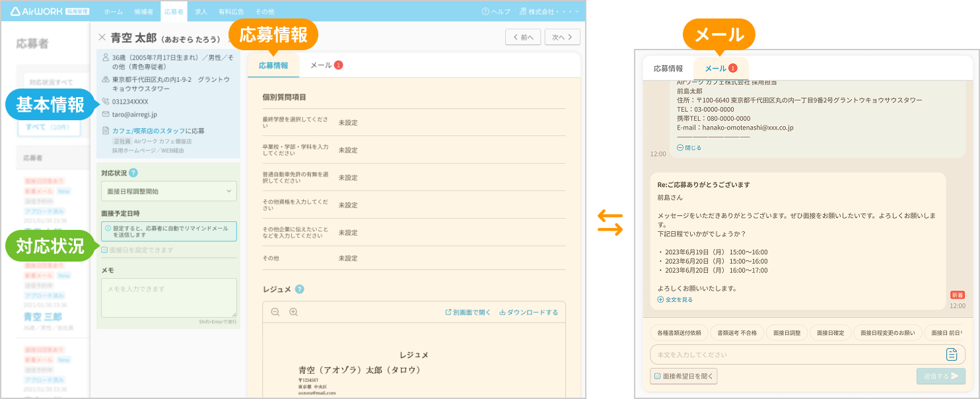Click the help icon beside 対応状況
The height and width of the screenshot is (399, 980).
[133, 173]
